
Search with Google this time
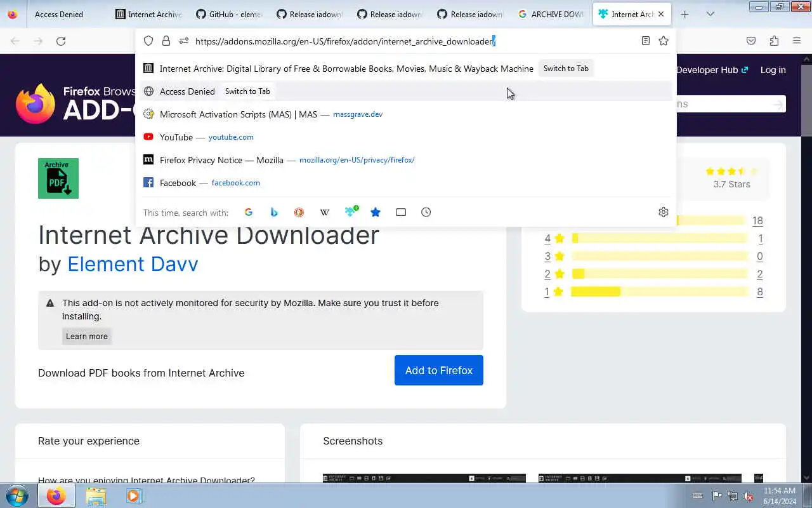coord(249,212)
